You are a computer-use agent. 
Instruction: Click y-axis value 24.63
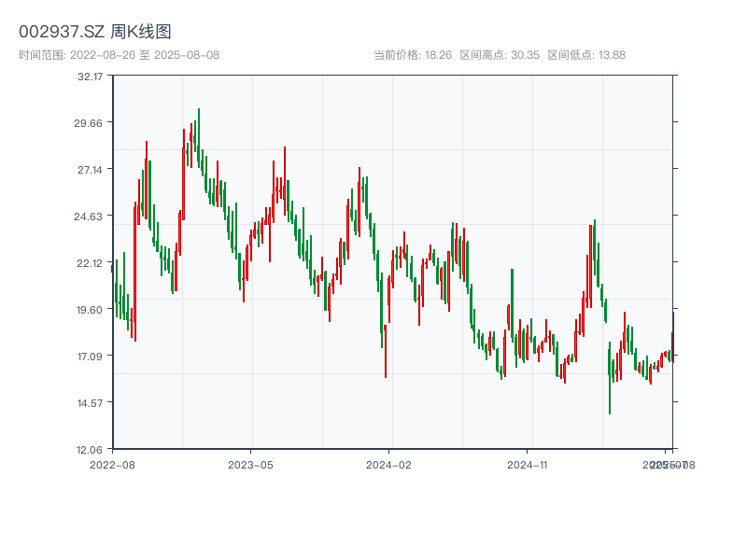click(88, 217)
